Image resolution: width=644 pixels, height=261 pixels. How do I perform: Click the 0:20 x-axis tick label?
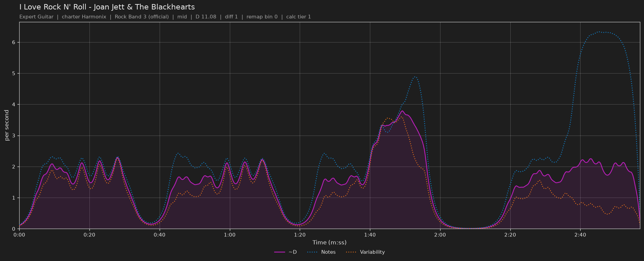(89, 235)
